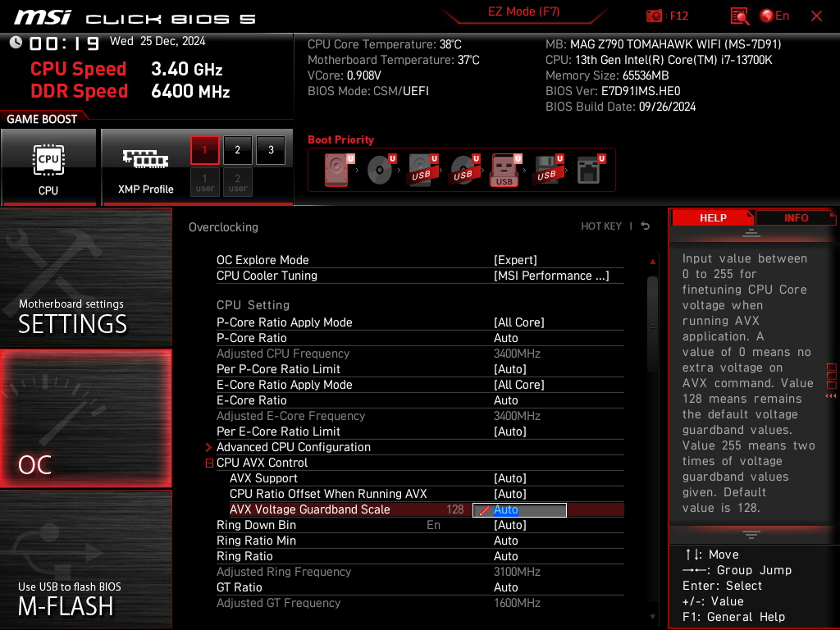
Task: Close the BIOS with the X icon
Action: (x=816, y=16)
